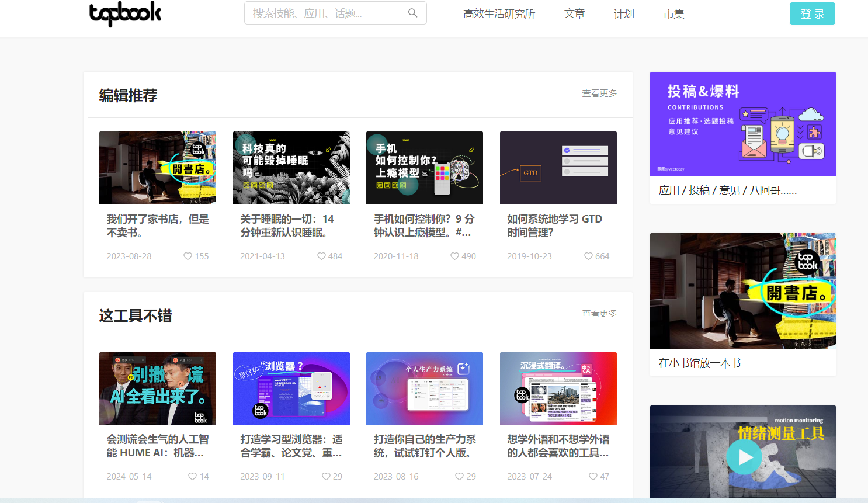Viewport: 868px width, 503px height.
Task: Like the article with 14 hearts
Action: 192,477
